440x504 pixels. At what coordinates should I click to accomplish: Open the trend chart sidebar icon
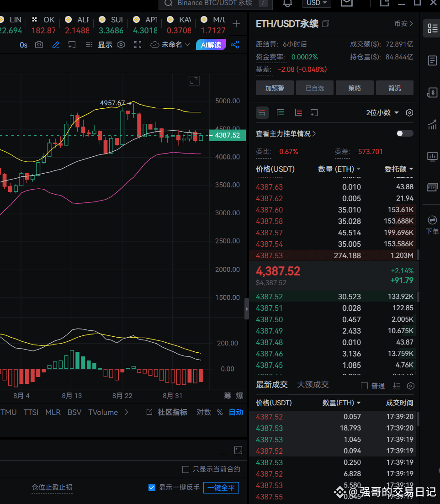pos(432,124)
